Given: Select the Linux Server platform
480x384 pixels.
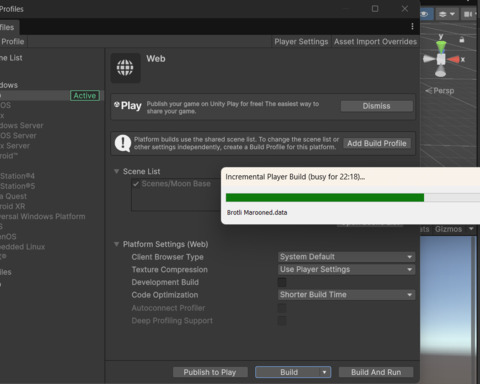Looking at the screenshot, I should (x=15, y=146).
